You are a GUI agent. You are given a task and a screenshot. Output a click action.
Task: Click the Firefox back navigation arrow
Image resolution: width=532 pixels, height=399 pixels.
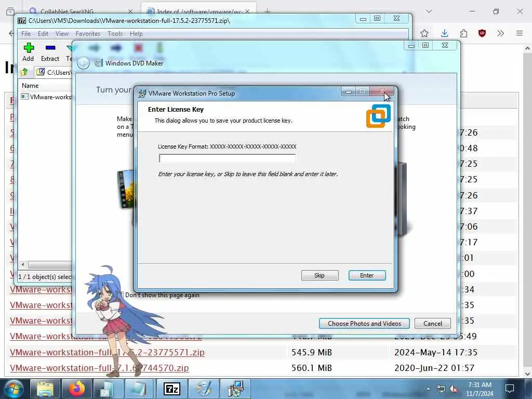click(x=11, y=33)
